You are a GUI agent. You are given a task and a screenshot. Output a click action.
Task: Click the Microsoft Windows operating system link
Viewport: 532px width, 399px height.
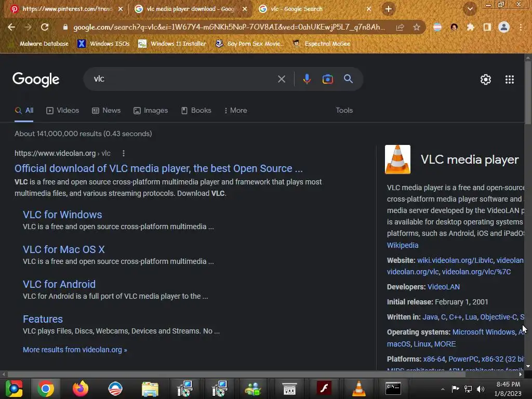(x=484, y=332)
